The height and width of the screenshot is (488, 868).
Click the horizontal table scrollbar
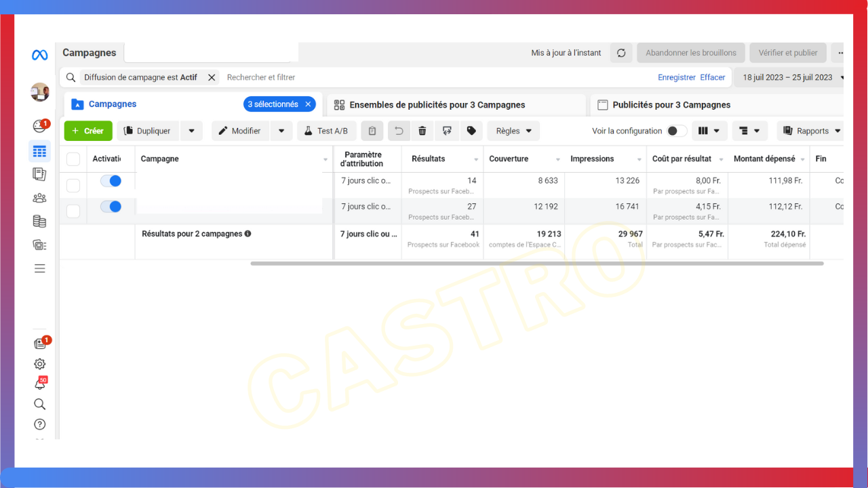click(x=536, y=263)
